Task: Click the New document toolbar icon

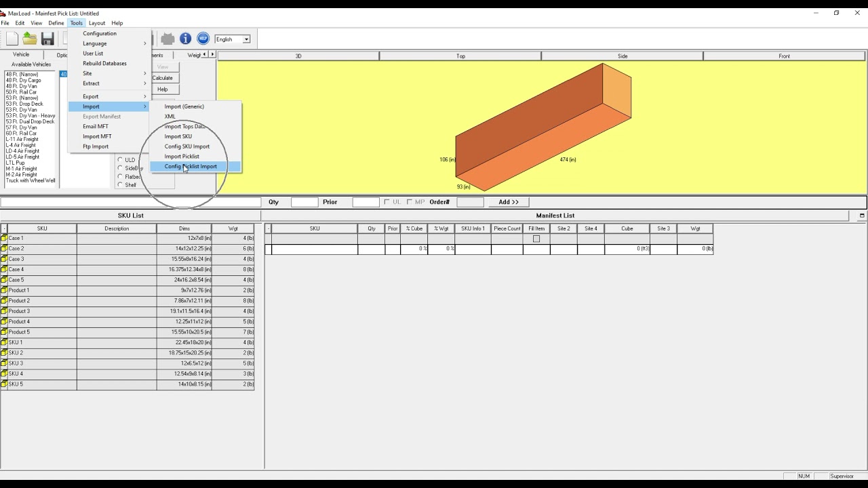Action: click(12, 39)
